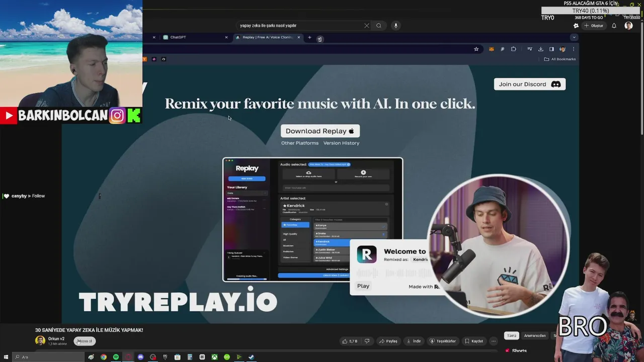Viewport: 644px width, 362px height.
Task: Click the YouTube search magnifier button
Action: 379,26
